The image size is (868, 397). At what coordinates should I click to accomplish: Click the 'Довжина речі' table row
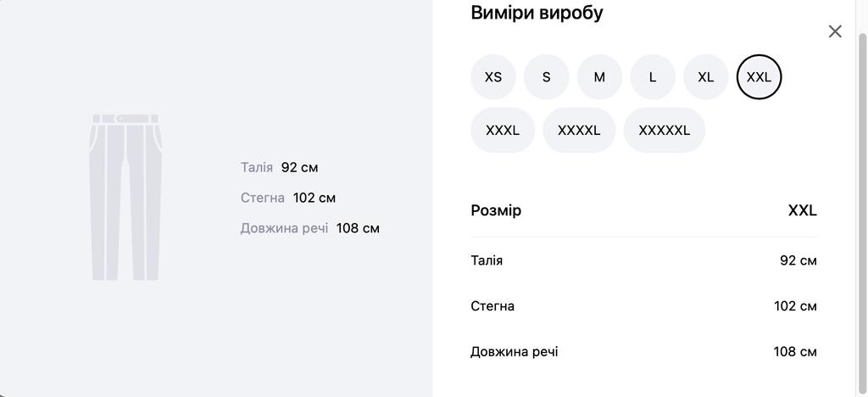643,352
